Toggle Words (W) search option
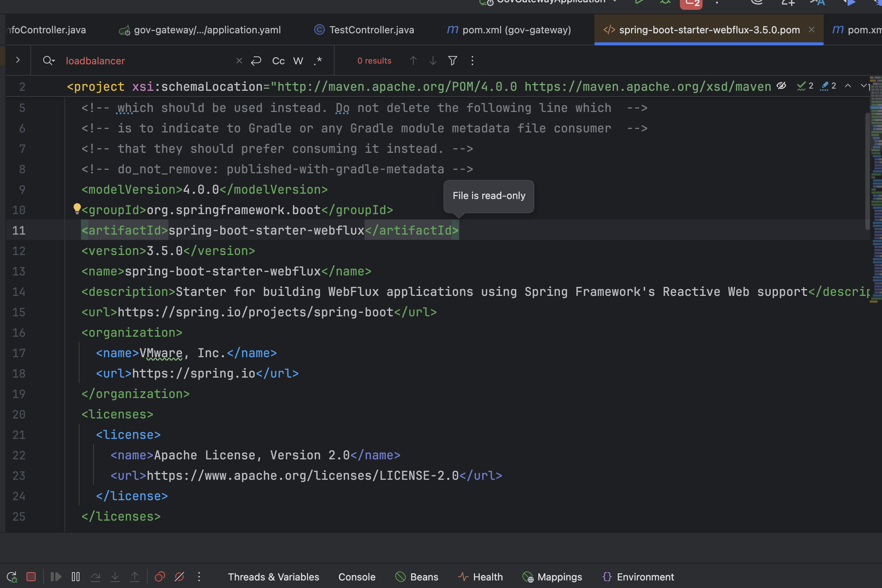The image size is (882, 588). click(298, 61)
